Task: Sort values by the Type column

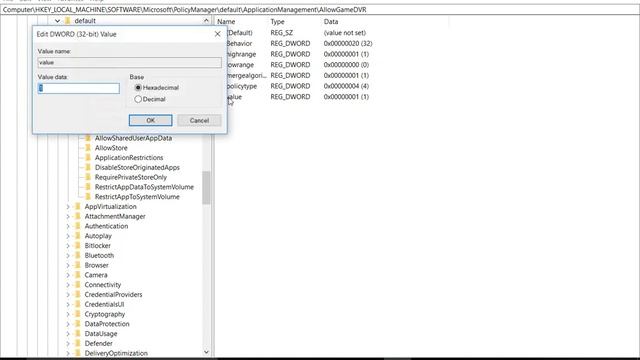Action: pyautogui.click(x=278, y=22)
